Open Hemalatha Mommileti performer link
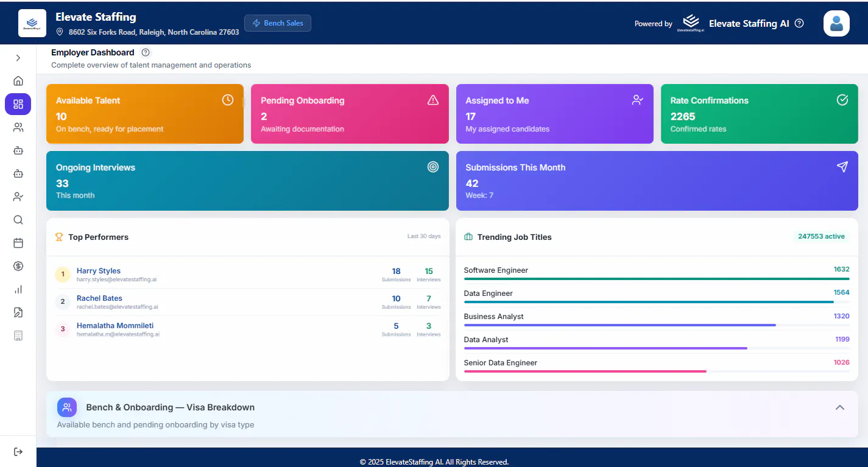This screenshot has height=467, width=868. (x=115, y=326)
